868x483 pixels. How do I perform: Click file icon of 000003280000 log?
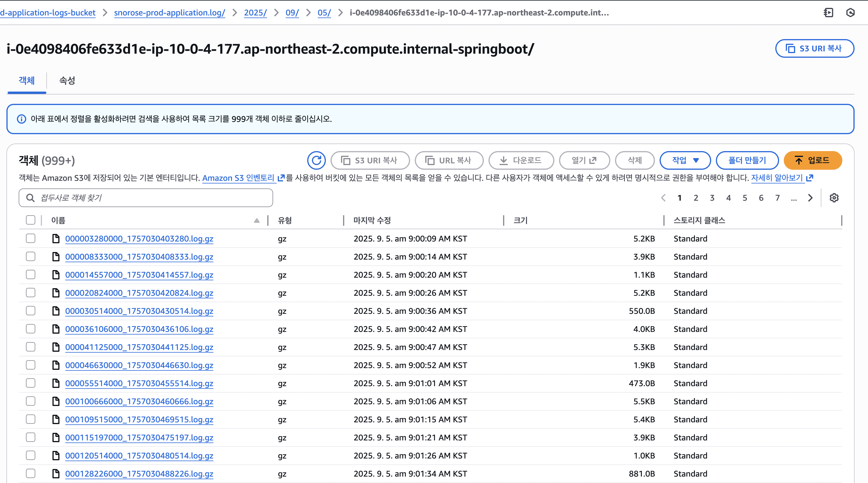point(56,239)
